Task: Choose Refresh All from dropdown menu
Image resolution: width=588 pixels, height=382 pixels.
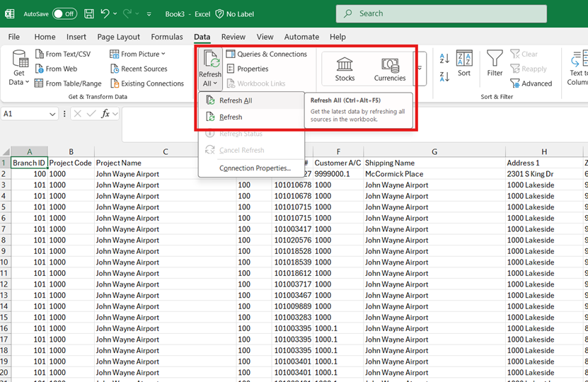Action: [251, 100]
